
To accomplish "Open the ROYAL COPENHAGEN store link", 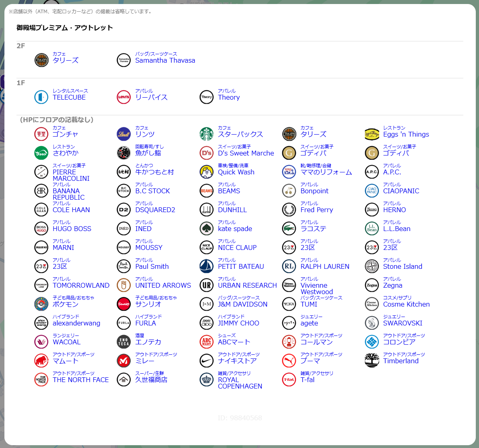I will [240, 383].
